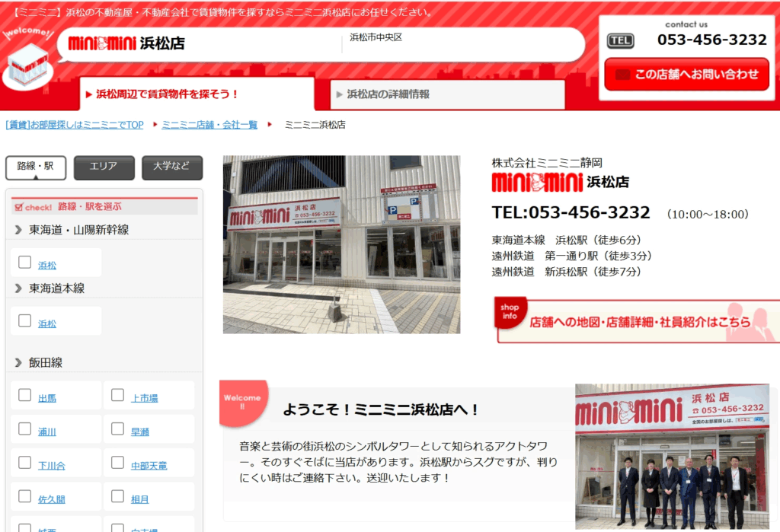Select the エリア search tab

tap(104, 167)
